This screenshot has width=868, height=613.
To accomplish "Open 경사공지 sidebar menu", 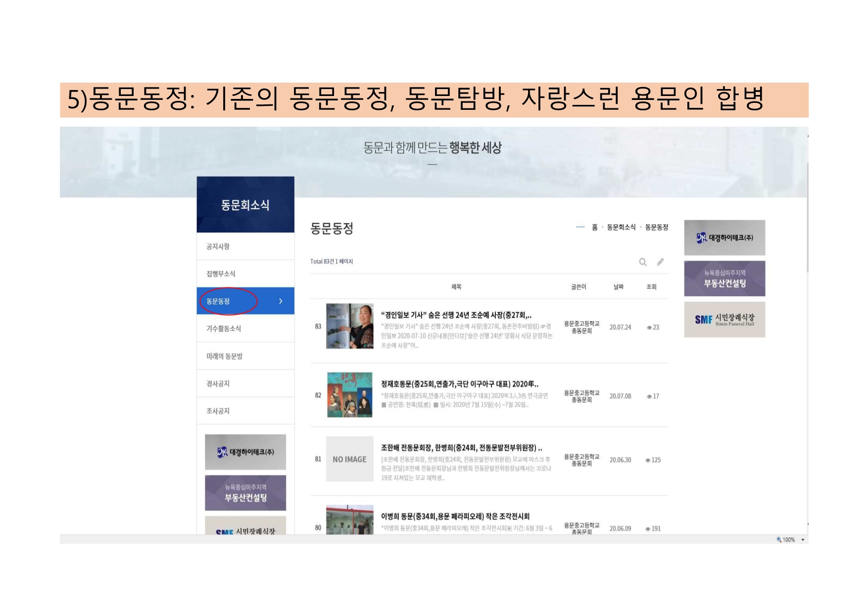I will [x=245, y=383].
